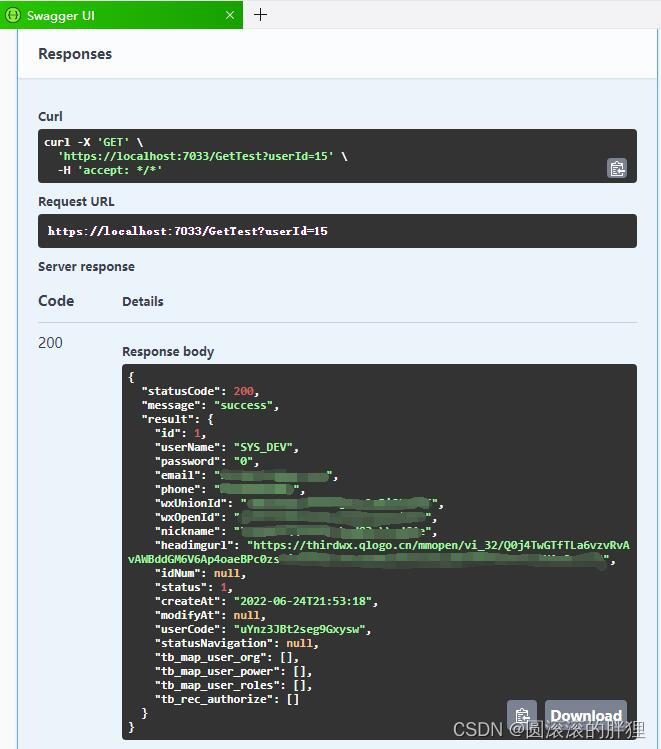Click the "tb_rec_authorize": [] line
Screen dimensions: 661x749
tap(226, 699)
